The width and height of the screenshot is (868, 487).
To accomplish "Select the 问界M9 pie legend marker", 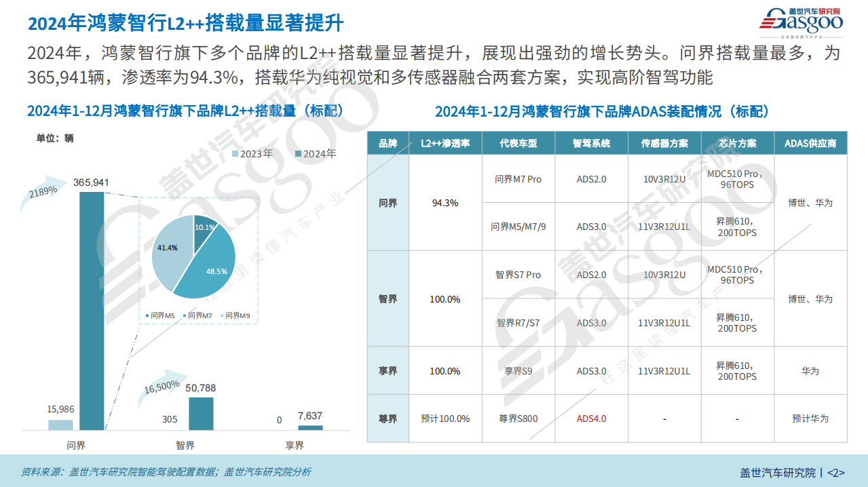I will (222, 315).
